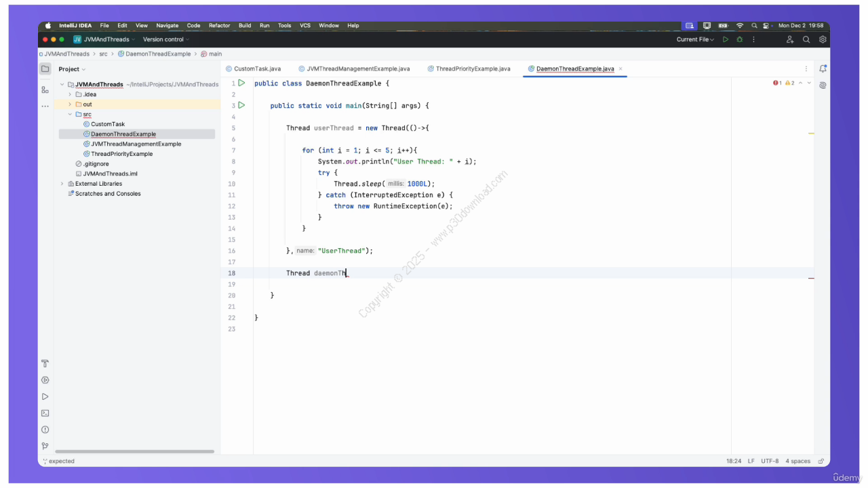Collapse the JVMAndThreads root folder

(62, 85)
